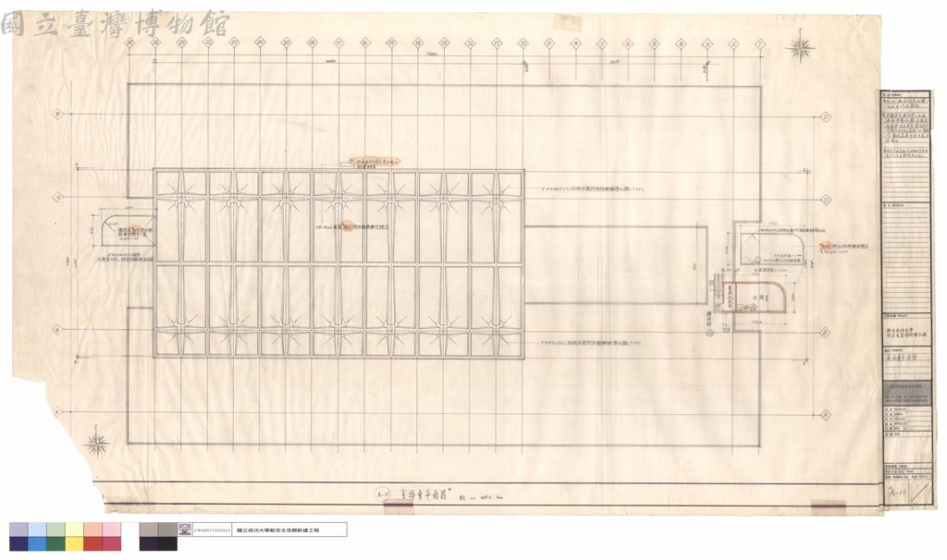
Task: Select the yellow swatch on the color chart
Action: pos(74,543)
